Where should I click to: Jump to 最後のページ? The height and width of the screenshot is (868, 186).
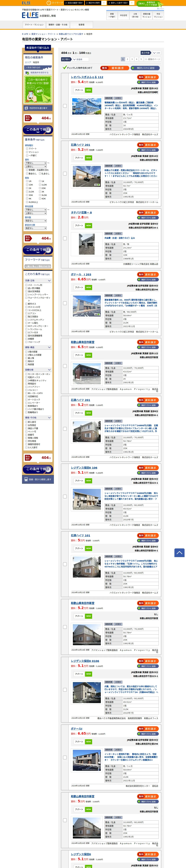tap(152, 59)
